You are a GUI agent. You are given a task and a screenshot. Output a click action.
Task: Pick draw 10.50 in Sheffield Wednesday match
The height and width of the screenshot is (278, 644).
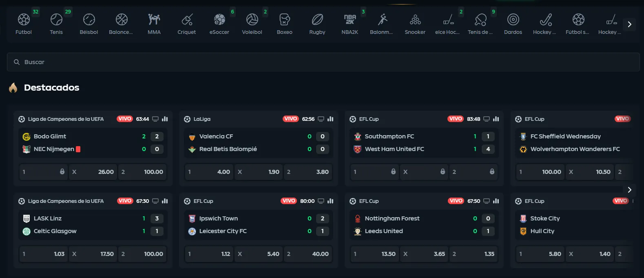click(590, 172)
